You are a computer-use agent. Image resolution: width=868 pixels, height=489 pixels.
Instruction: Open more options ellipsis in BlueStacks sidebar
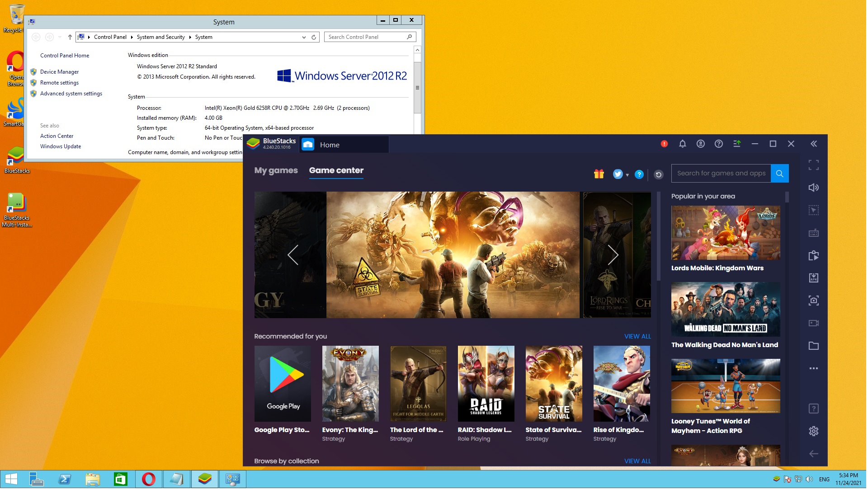[814, 368]
